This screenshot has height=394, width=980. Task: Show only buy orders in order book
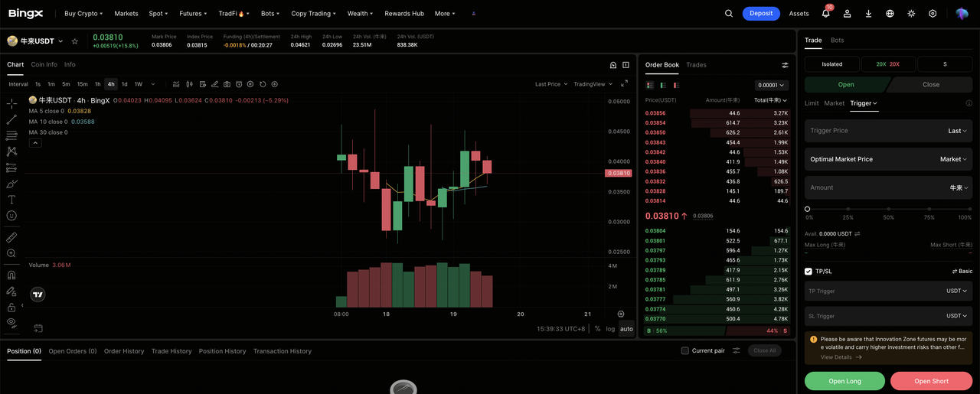click(663, 85)
